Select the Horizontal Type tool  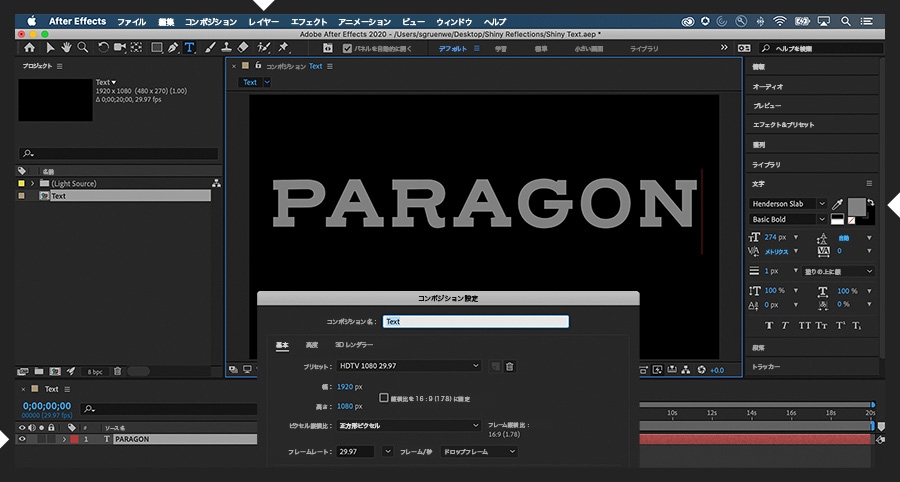[189, 48]
